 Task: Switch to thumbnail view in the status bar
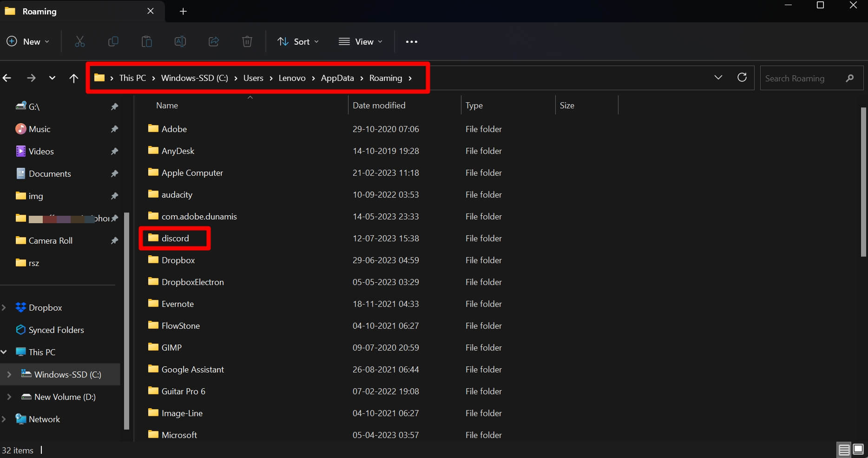(x=857, y=450)
